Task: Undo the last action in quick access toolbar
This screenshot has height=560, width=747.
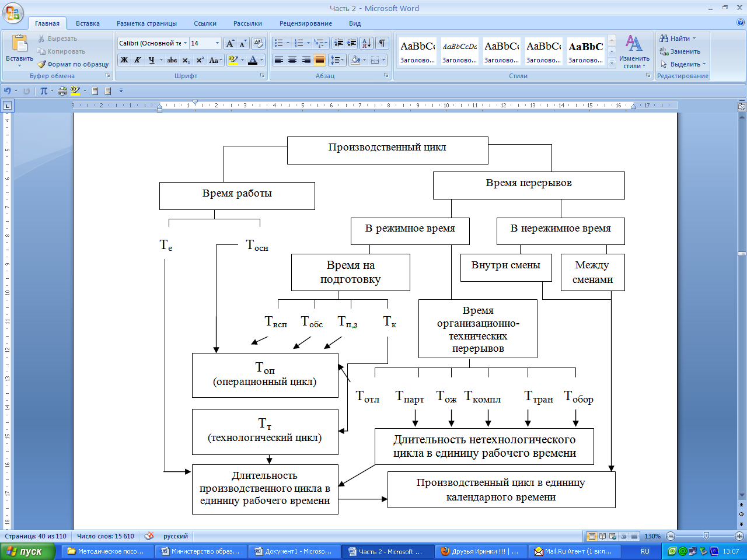Action: pos(8,91)
